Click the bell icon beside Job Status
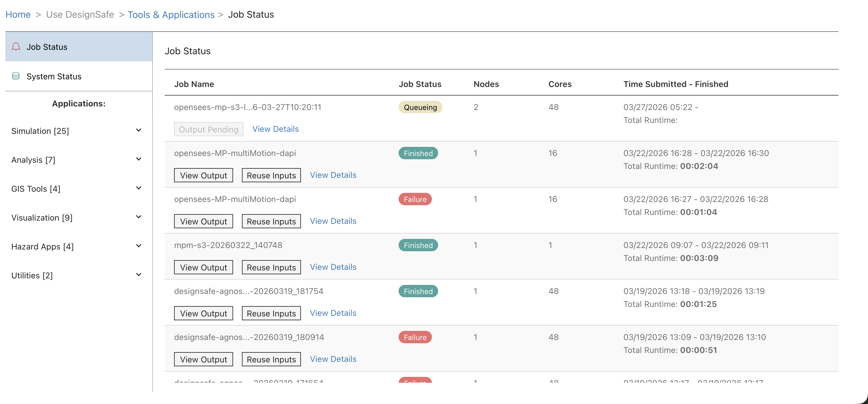This screenshot has height=404, width=868. (x=16, y=47)
